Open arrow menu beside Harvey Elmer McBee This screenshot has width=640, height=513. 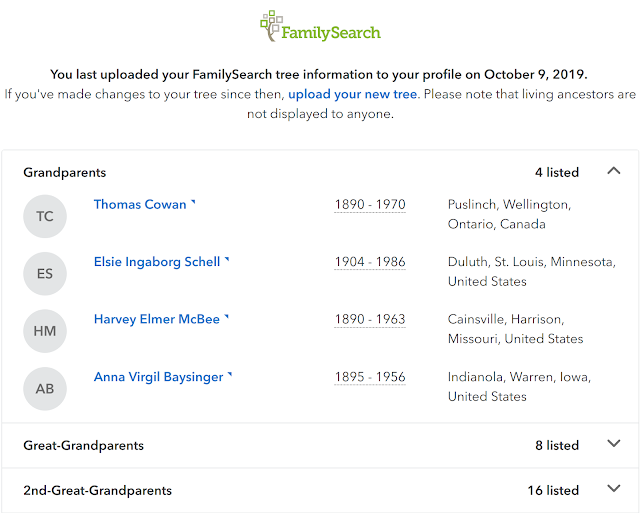pyautogui.click(x=227, y=316)
